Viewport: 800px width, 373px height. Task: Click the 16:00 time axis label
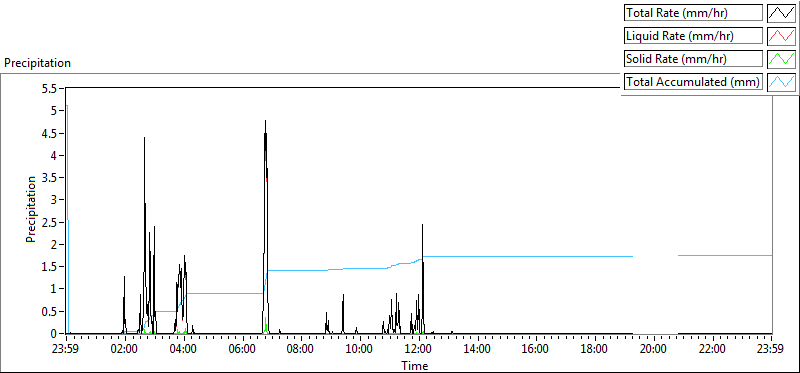coord(537,349)
